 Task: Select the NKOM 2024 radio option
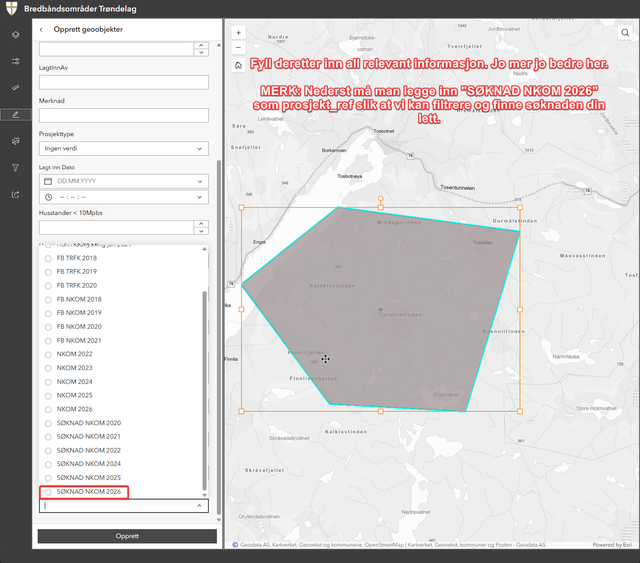[x=69, y=382]
